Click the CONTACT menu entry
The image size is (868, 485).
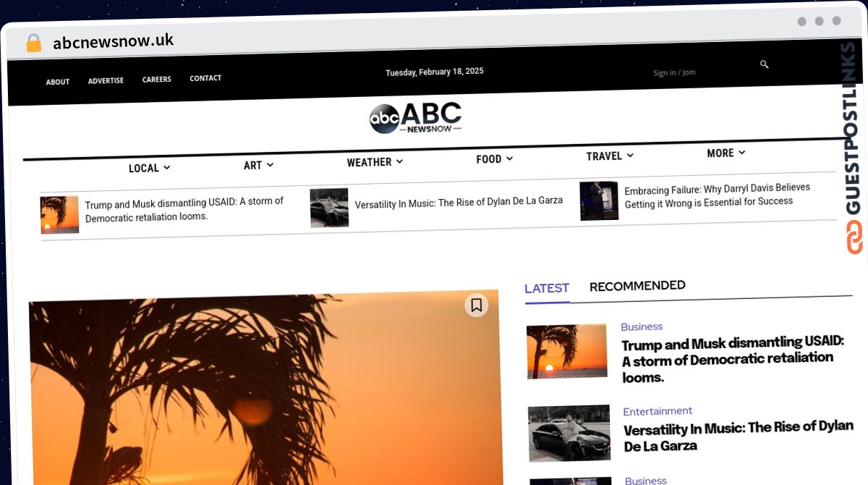pos(205,77)
